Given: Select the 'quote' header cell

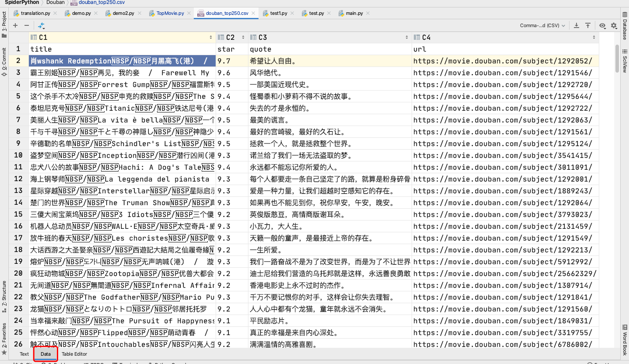Looking at the screenshot, I should click(330, 49).
